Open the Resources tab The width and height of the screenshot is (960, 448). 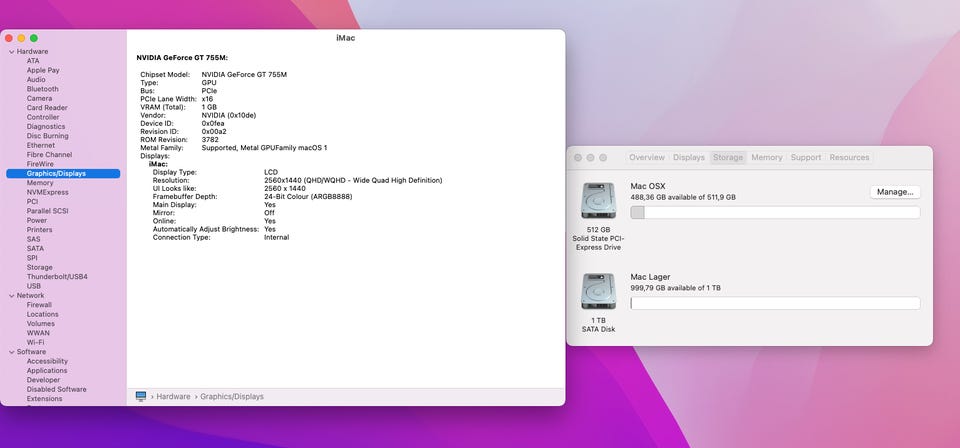pos(849,157)
